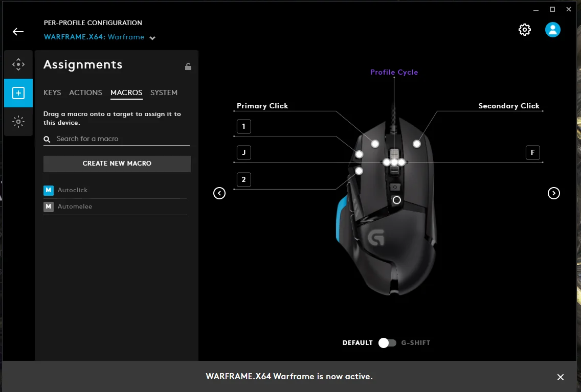Switch to the ACTIONS tab
The width and height of the screenshot is (581, 392).
point(85,93)
